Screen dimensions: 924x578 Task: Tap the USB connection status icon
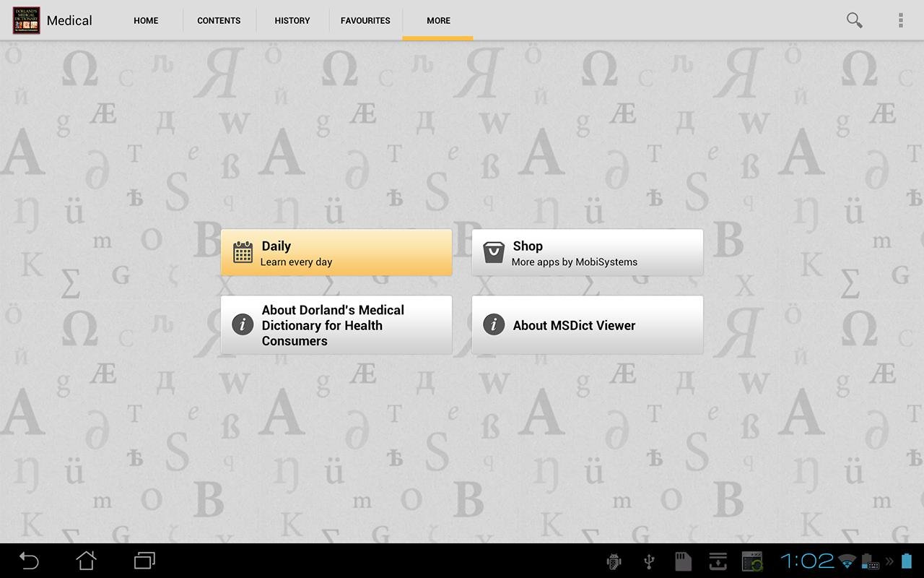pyautogui.click(x=649, y=561)
